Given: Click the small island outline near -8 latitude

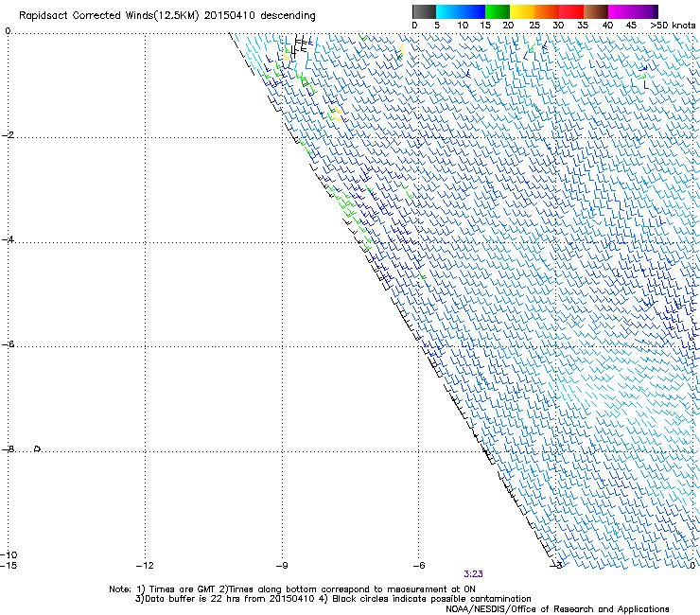Looking at the screenshot, I should point(38,448).
